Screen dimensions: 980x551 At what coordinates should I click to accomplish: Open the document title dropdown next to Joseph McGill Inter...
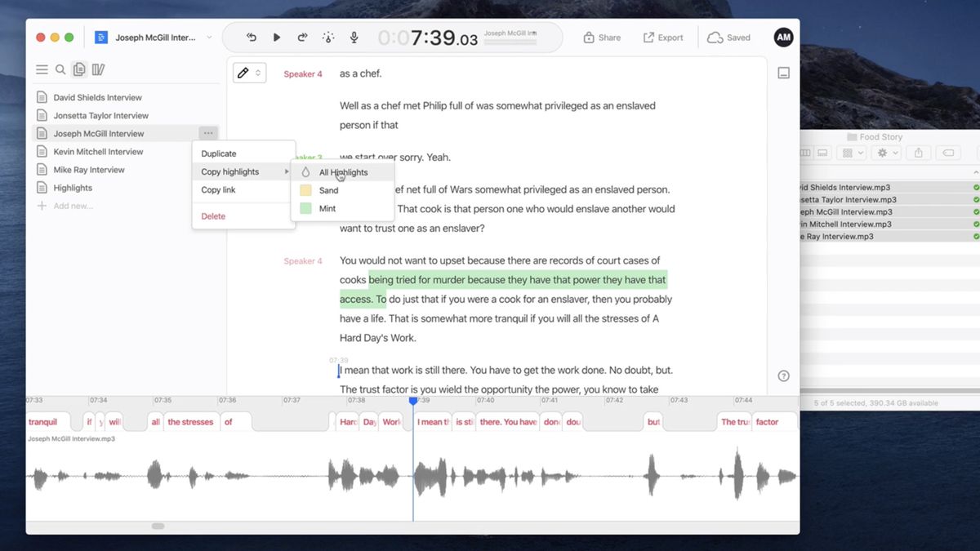210,37
